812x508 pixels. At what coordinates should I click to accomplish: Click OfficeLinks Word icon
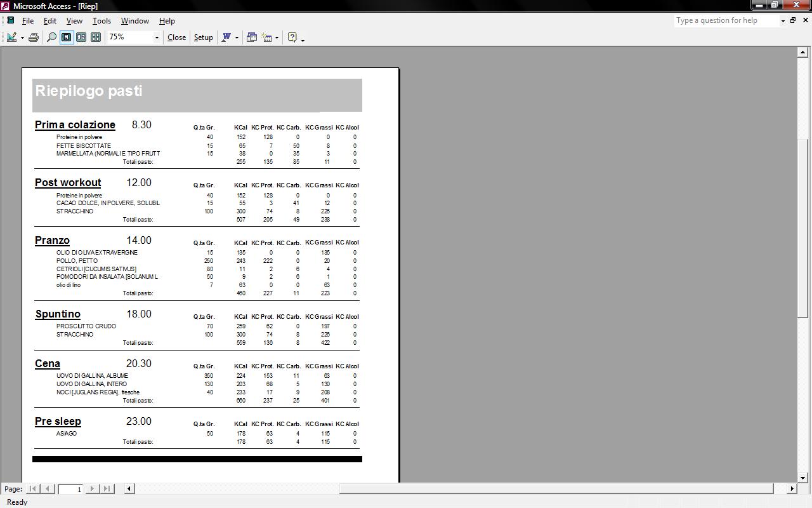pos(226,37)
